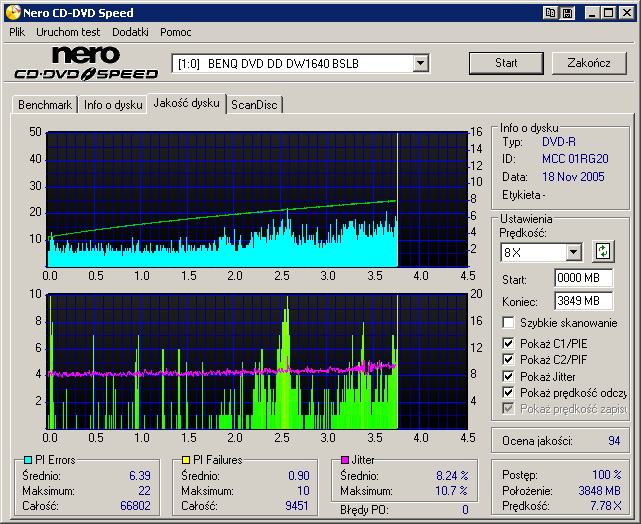The width and height of the screenshot is (641, 524).
Task: Click the Koniec field showing 3849 MB
Action: (583, 301)
